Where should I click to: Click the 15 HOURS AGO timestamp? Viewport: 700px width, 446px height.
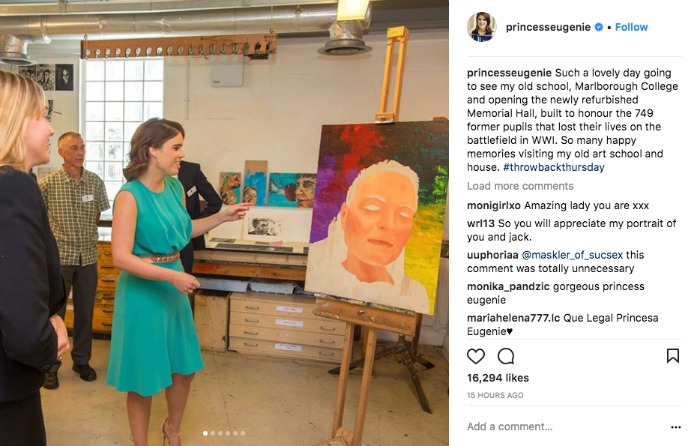(495, 396)
